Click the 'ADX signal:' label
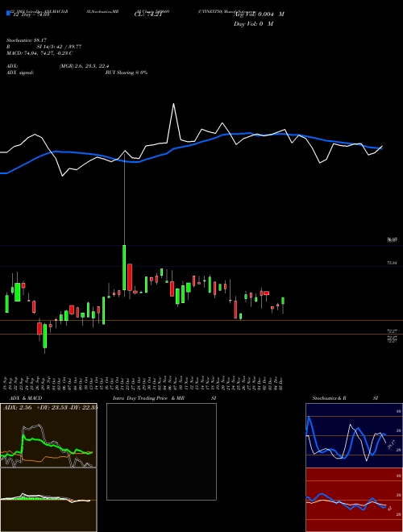403x532 pixels. coord(20,73)
